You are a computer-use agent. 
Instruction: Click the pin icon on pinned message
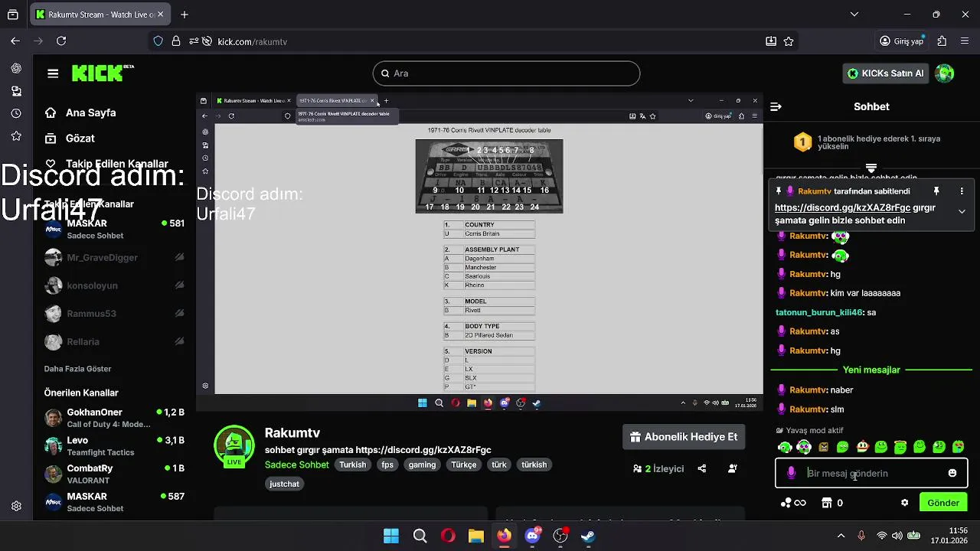click(x=936, y=191)
